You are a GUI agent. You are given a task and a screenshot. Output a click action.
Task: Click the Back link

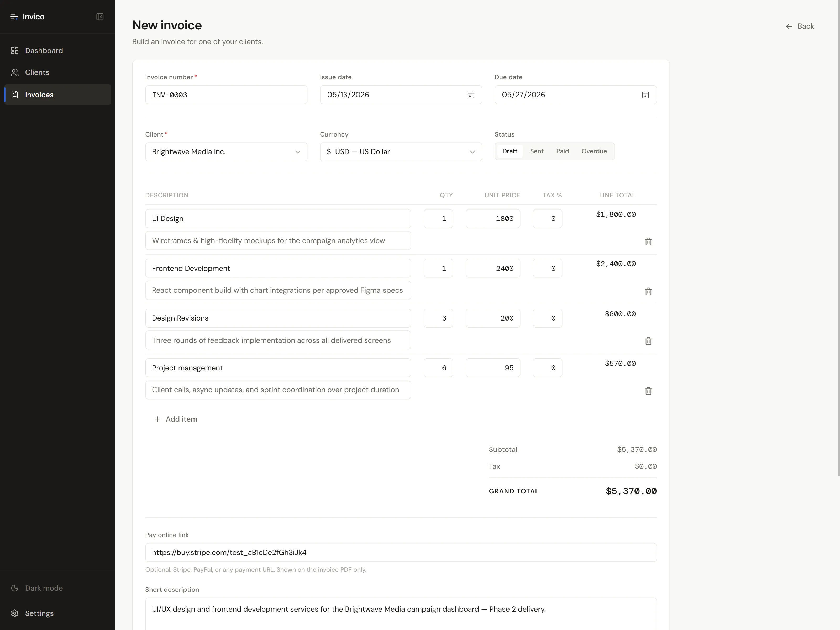[800, 26]
